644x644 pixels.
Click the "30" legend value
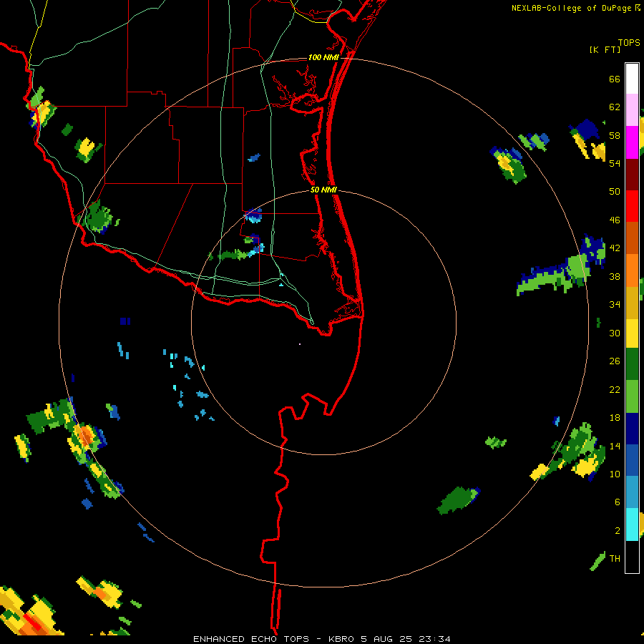(615, 333)
